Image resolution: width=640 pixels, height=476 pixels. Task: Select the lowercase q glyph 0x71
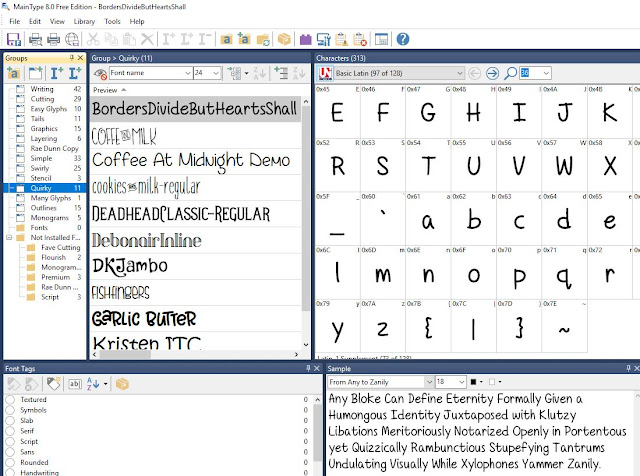coord(564,273)
